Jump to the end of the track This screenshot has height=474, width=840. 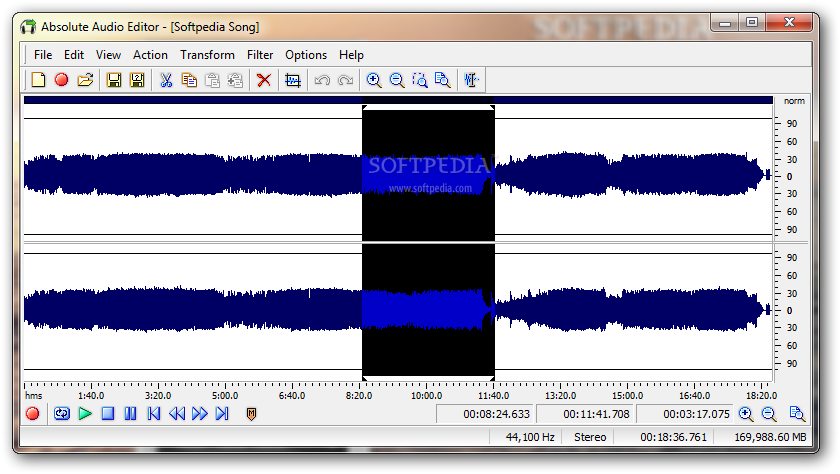(x=222, y=413)
